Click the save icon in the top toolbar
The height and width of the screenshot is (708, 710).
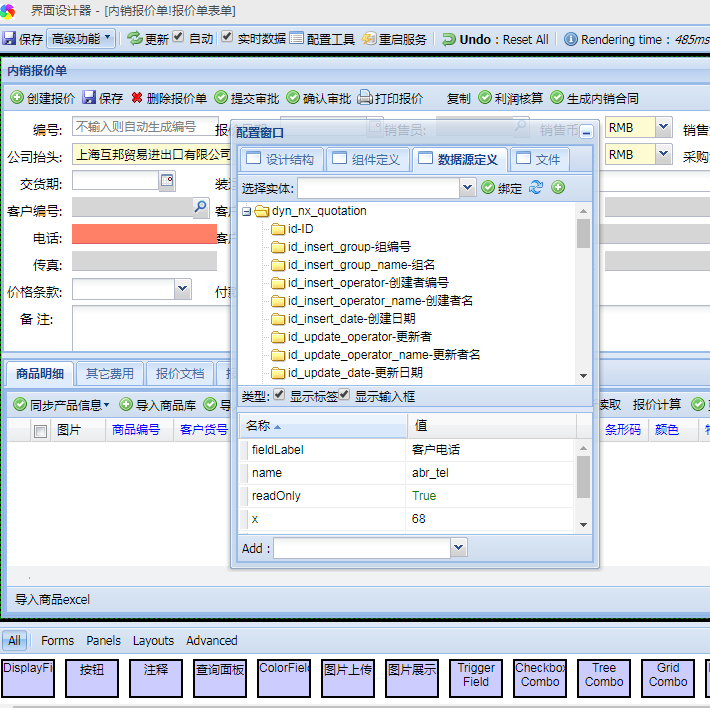(x=10, y=39)
